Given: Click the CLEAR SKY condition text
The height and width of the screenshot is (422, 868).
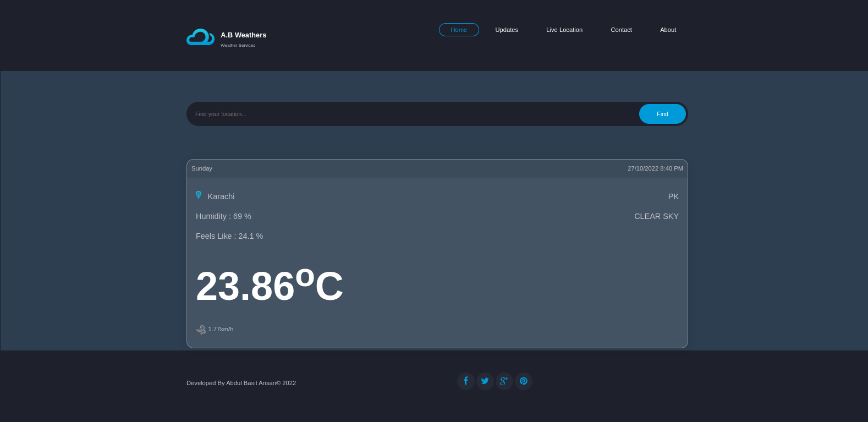Looking at the screenshot, I should (656, 216).
